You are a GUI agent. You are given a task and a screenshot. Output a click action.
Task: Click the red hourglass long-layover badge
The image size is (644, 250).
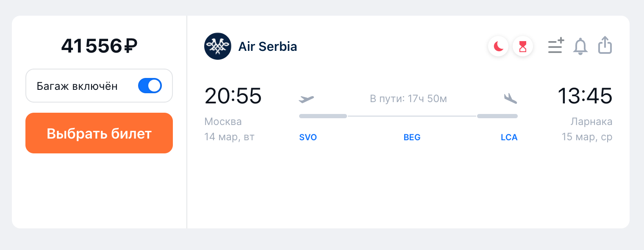coord(523,46)
